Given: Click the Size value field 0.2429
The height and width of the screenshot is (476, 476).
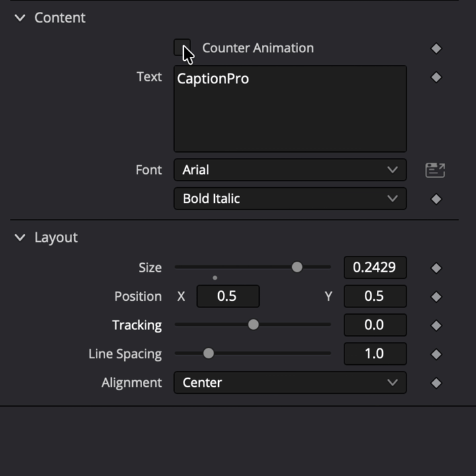Looking at the screenshot, I should point(376,268).
